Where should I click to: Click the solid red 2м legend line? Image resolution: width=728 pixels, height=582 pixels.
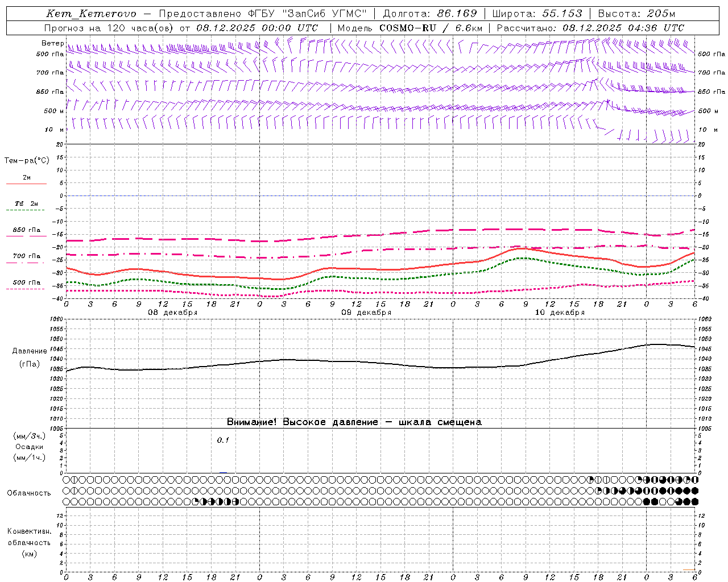tap(26, 184)
